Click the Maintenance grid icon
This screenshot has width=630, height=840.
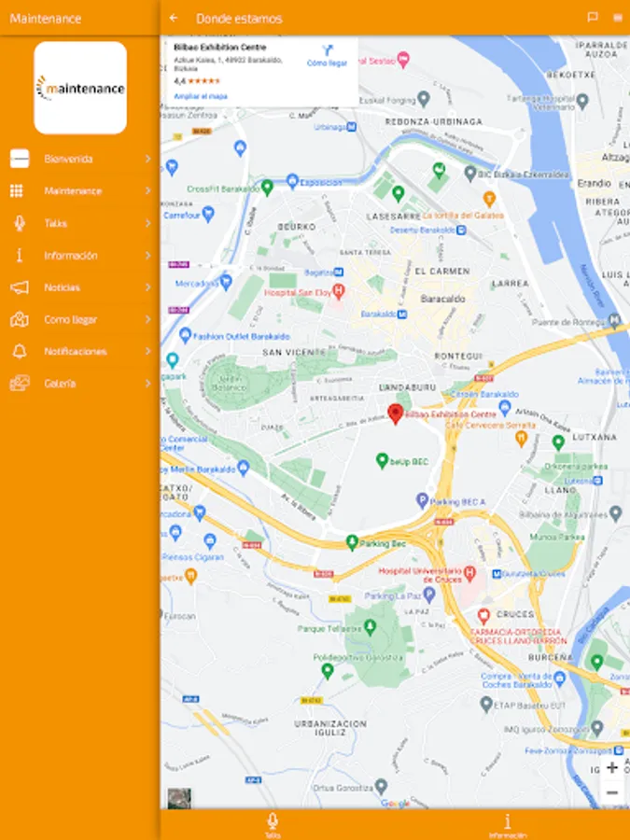click(x=17, y=190)
